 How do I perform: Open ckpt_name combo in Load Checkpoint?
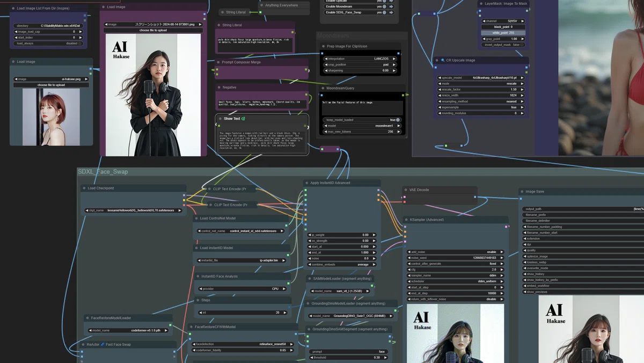click(134, 210)
